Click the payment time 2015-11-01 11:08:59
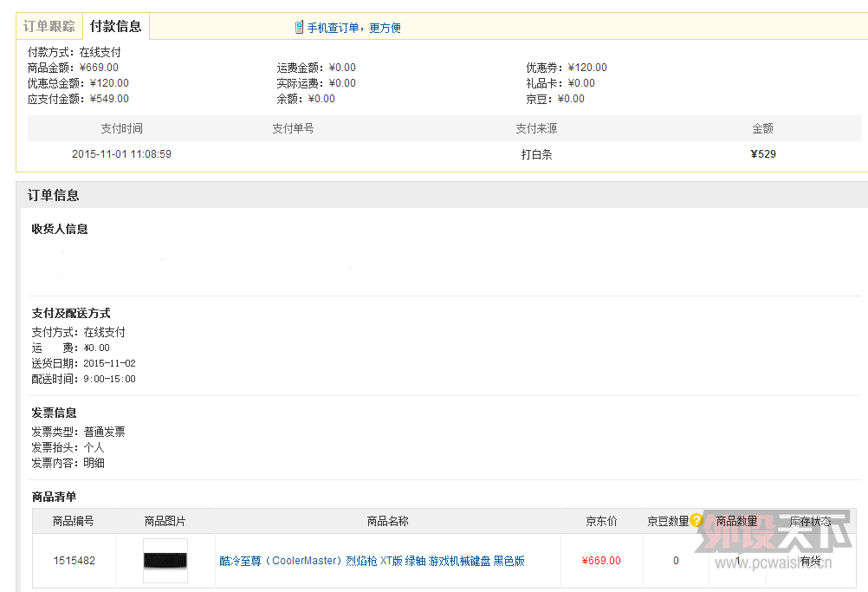 click(121, 154)
